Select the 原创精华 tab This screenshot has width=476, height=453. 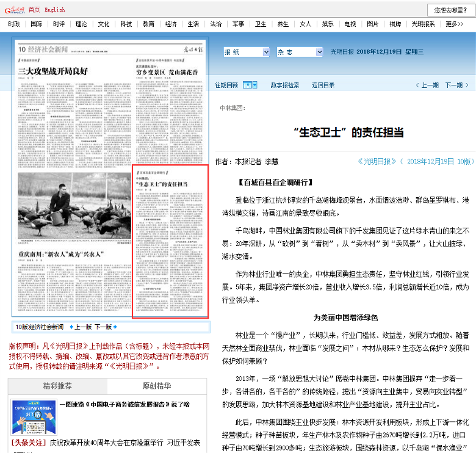(x=157, y=386)
